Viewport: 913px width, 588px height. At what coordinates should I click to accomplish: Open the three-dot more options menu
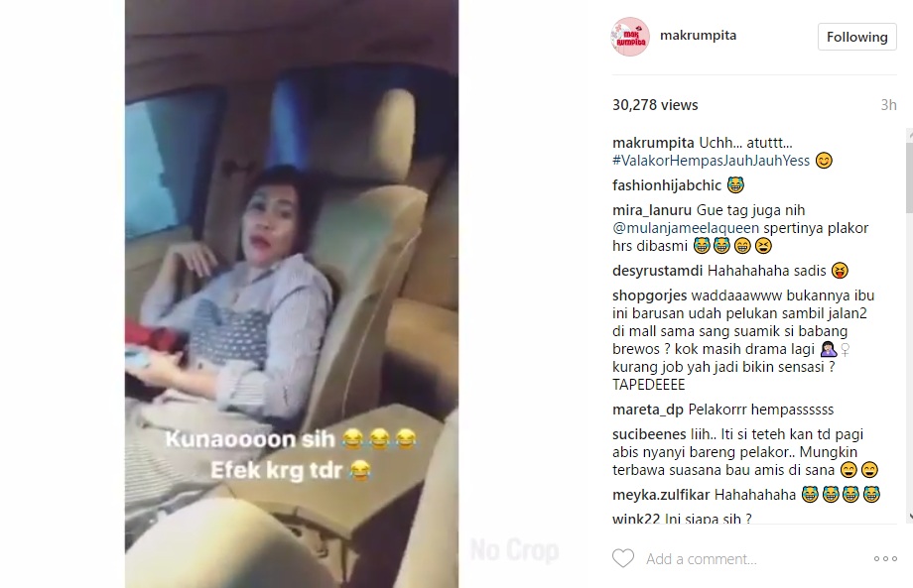pyautogui.click(x=885, y=559)
